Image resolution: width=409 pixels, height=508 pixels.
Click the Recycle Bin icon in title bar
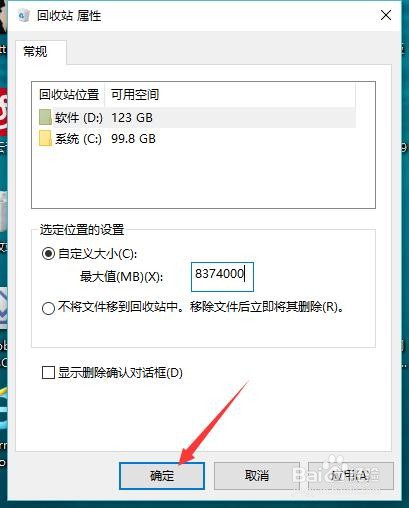click(x=24, y=15)
